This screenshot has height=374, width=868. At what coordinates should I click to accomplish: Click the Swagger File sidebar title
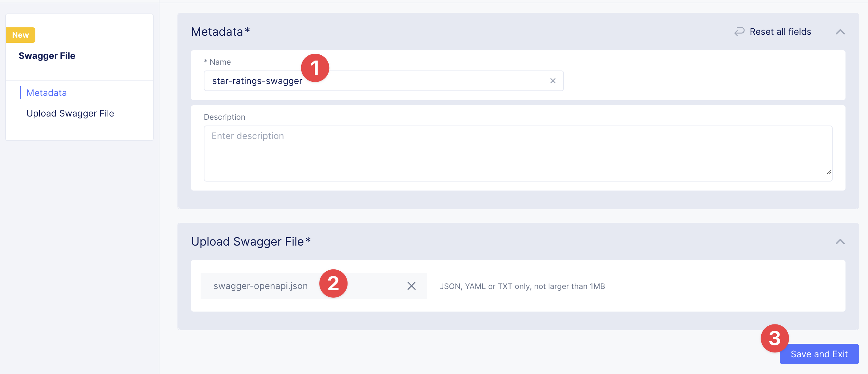tap(47, 56)
